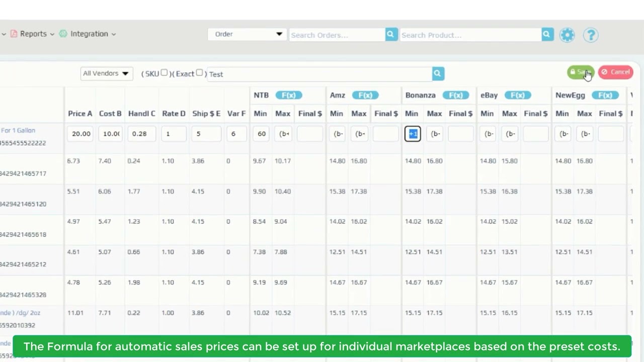Open the Order search type dropdown
The image size is (644, 362).
(x=248, y=34)
